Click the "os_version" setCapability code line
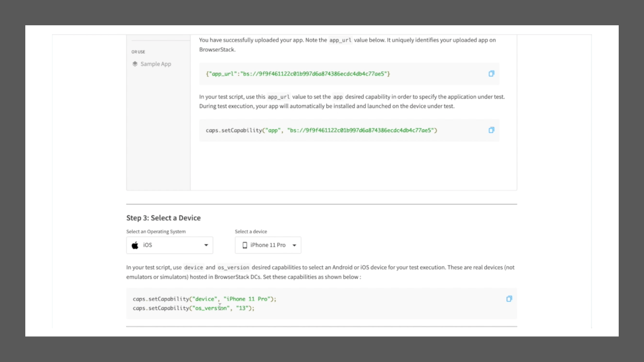 [193, 308]
